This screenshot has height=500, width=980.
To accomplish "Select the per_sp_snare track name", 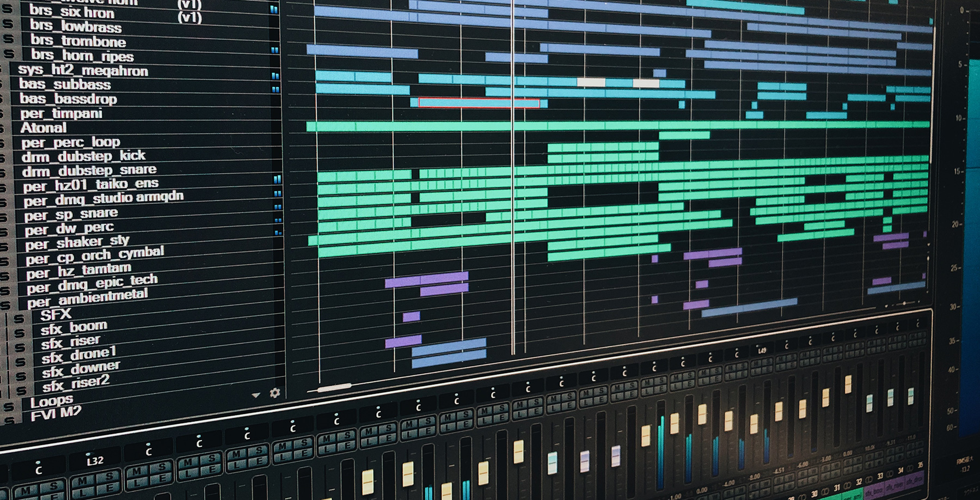I will coord(71,214).
